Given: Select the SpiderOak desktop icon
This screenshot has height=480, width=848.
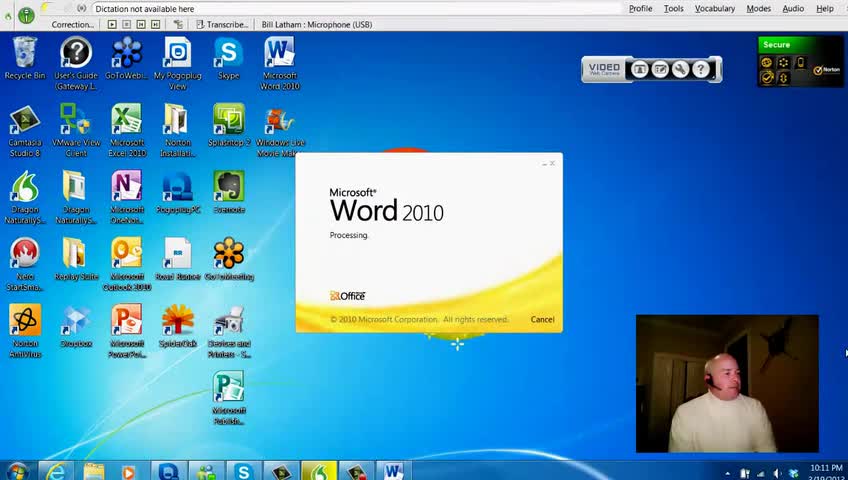Looking at the screenshot, I should (177, 326).
